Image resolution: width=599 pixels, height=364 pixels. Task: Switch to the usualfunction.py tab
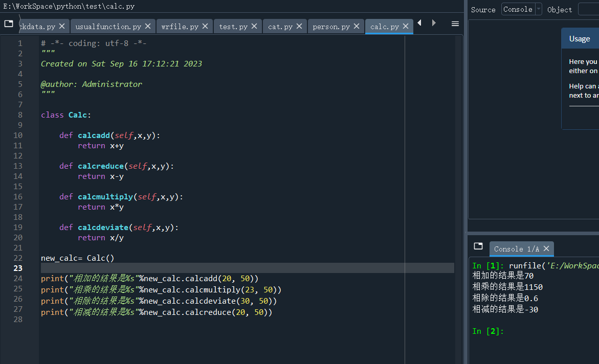[x=108, y=27]
